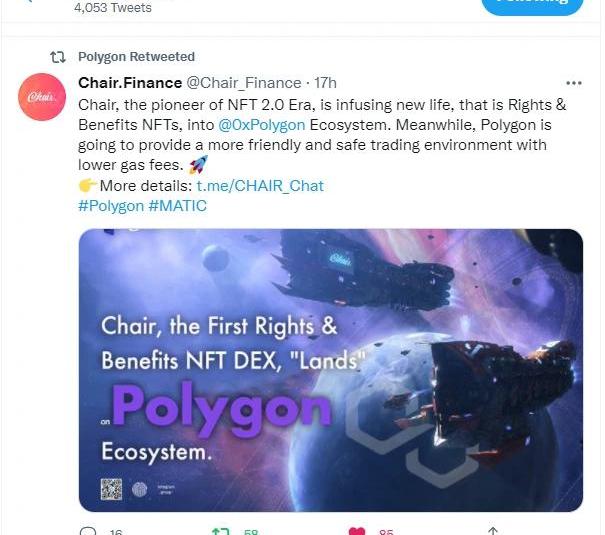This screenshot has width=605, height=535.
Task: Click the retweet icon beside Polygon Retweeted
Action: [x=58, y=57]
